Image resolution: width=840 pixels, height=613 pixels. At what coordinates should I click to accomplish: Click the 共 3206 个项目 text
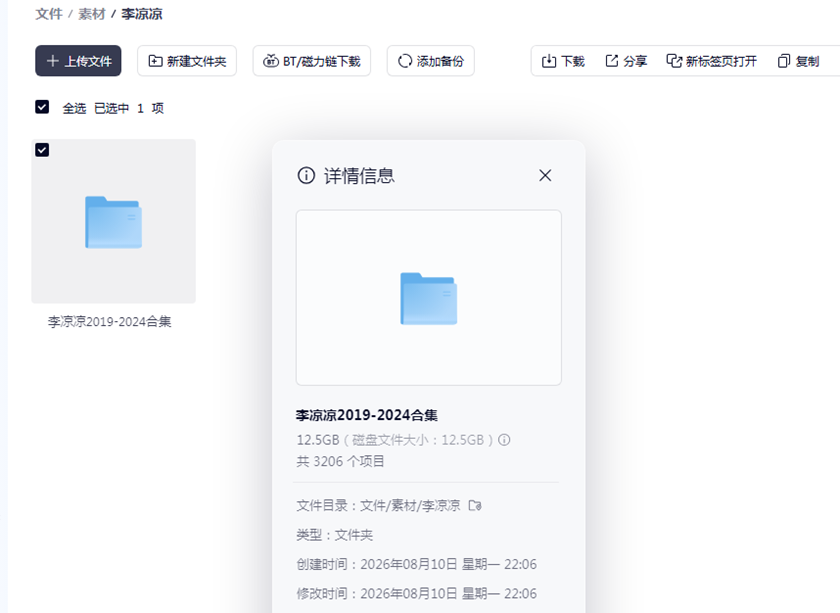(341, 461)
